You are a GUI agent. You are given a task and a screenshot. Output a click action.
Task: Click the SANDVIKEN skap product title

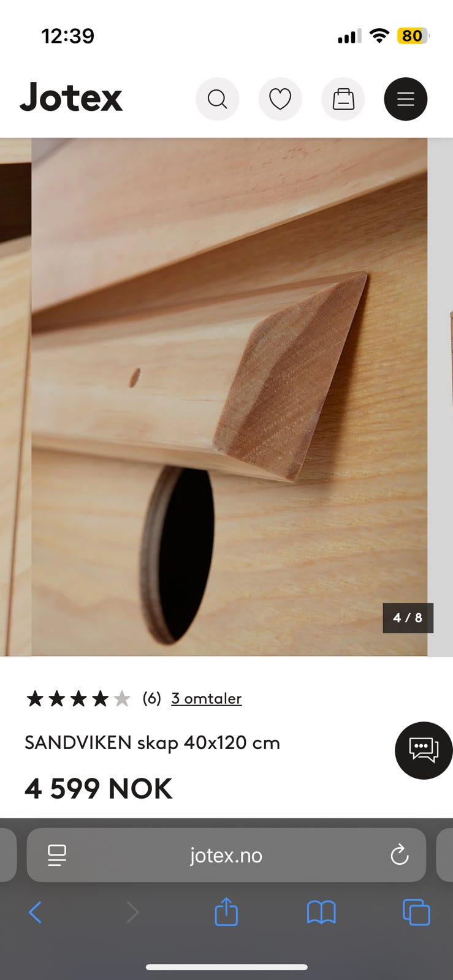152,743
